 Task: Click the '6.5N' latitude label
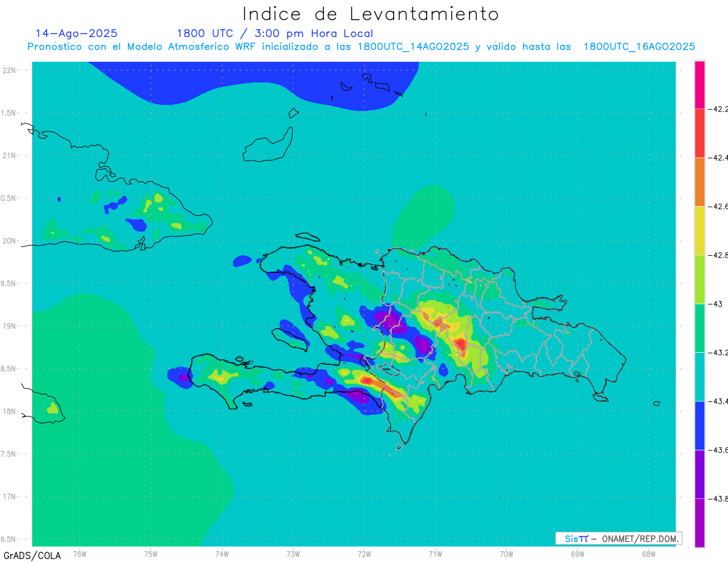[x=9, y=539]
